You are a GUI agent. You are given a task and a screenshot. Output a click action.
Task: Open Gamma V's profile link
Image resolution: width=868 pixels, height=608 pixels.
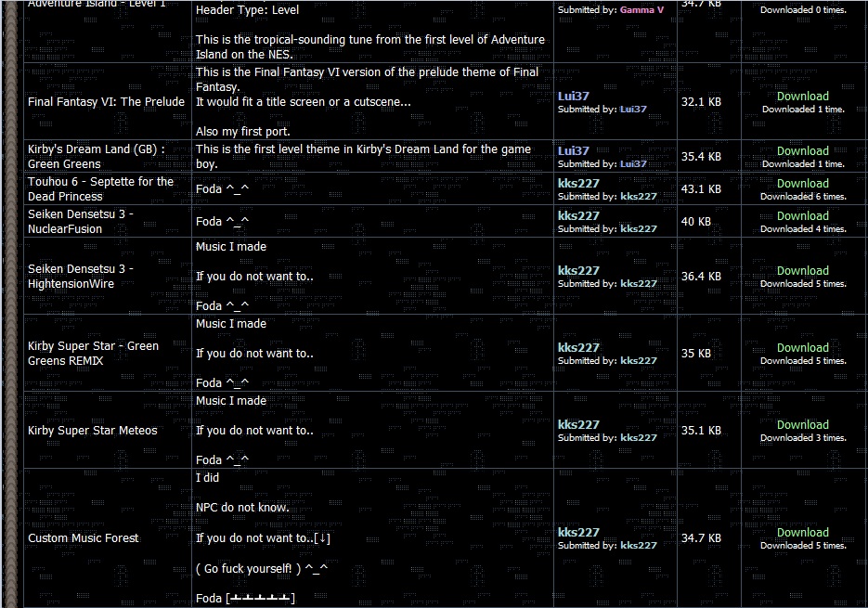tap(641, 10)
